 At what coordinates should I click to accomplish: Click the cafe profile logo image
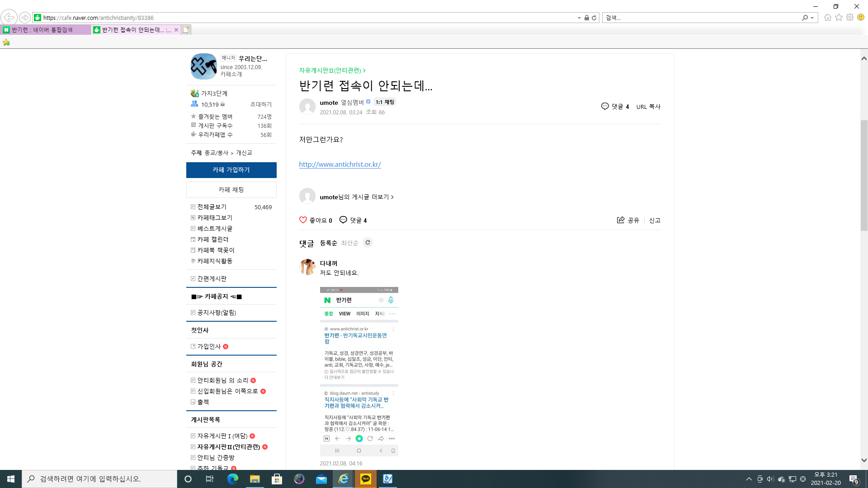tap(203, 66)
